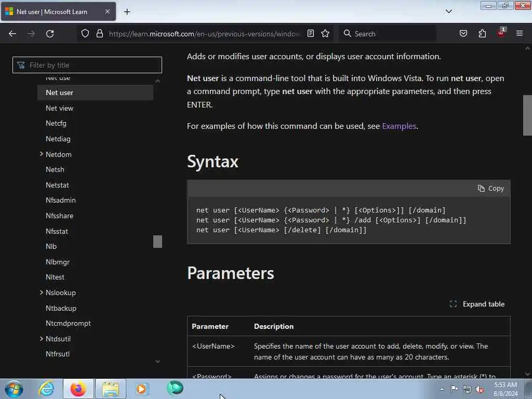Select the Net user | Microsoft Learn tab
532x399 pixels.
tap(58, 11)
